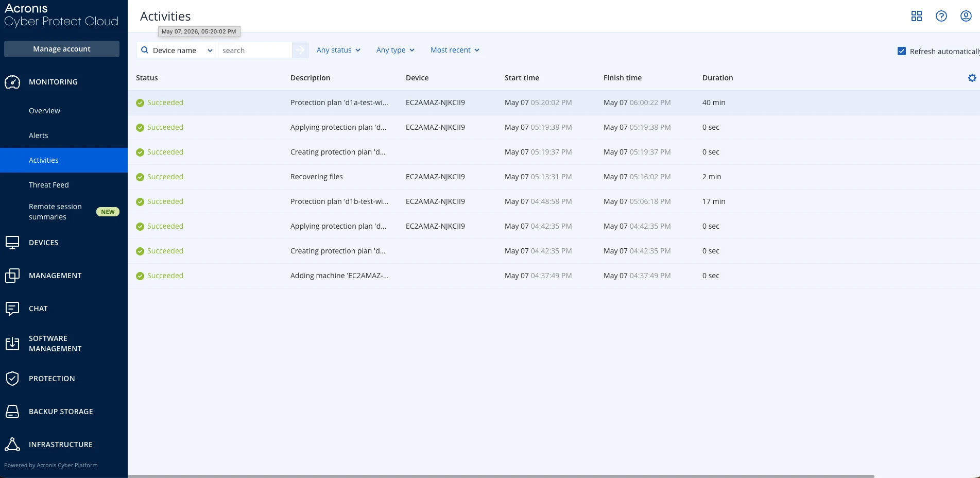Click the NEW badge beside Remote session summaries
The image size is (980, 478).
click(x=108, y=212)
